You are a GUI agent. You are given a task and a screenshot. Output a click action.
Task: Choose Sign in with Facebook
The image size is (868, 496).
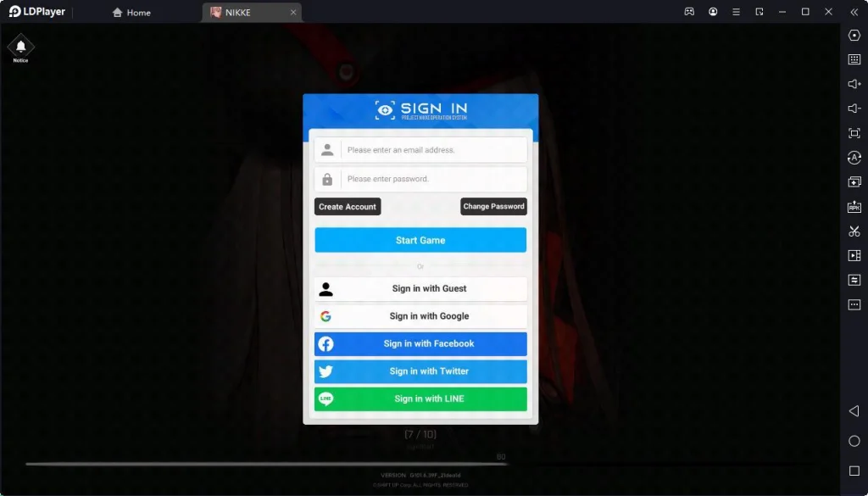click(420, 343)
